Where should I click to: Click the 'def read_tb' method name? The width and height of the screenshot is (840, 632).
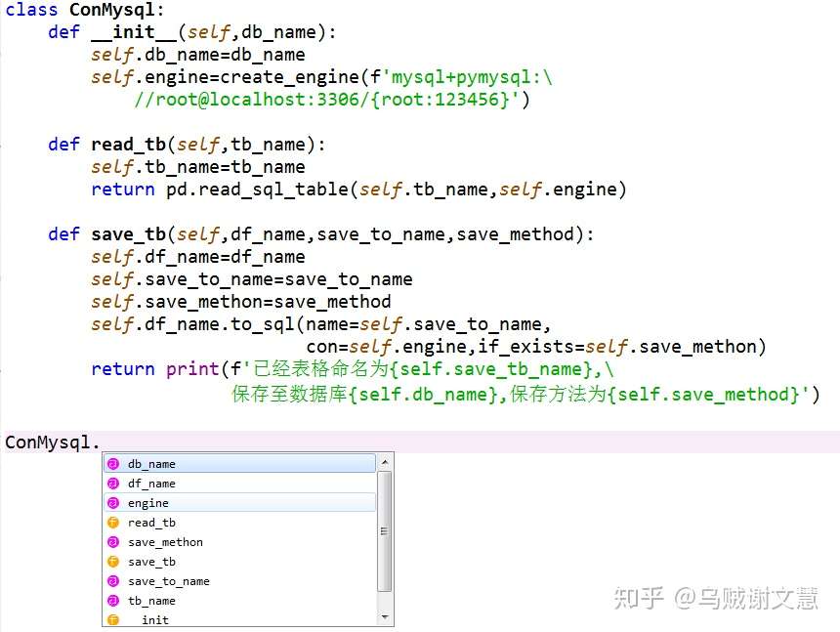(128, 145)
